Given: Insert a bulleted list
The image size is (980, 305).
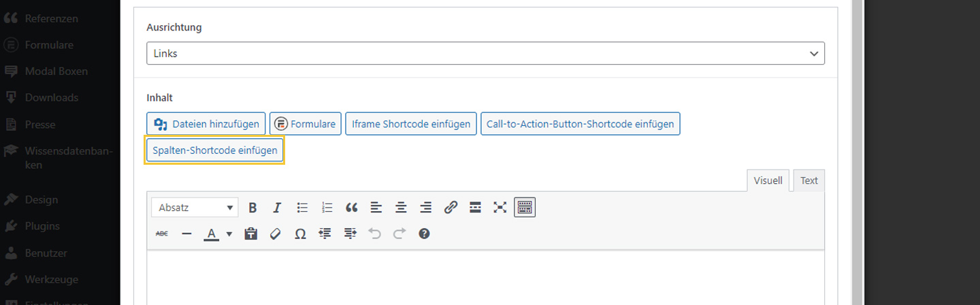Looking at the screenshot, I should pos(302,208).
